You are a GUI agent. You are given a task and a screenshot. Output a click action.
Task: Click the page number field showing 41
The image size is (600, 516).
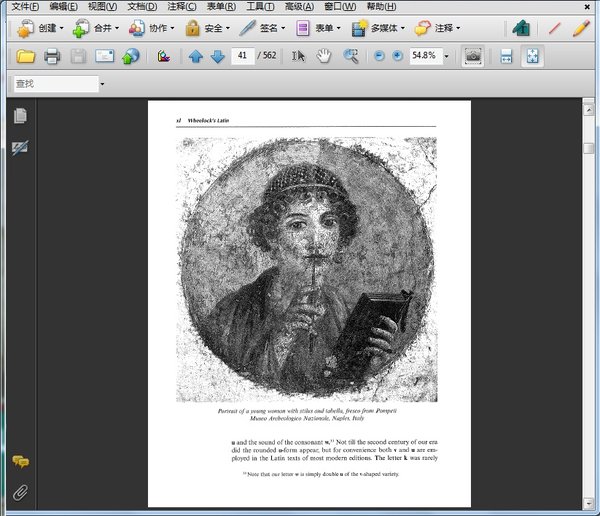coord(241,56)
